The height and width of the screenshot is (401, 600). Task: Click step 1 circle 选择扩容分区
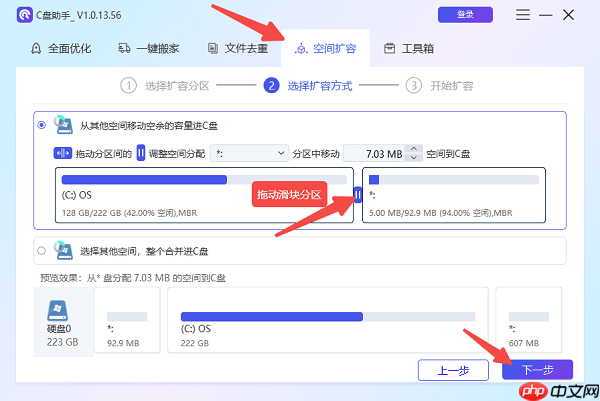(128, 86)
